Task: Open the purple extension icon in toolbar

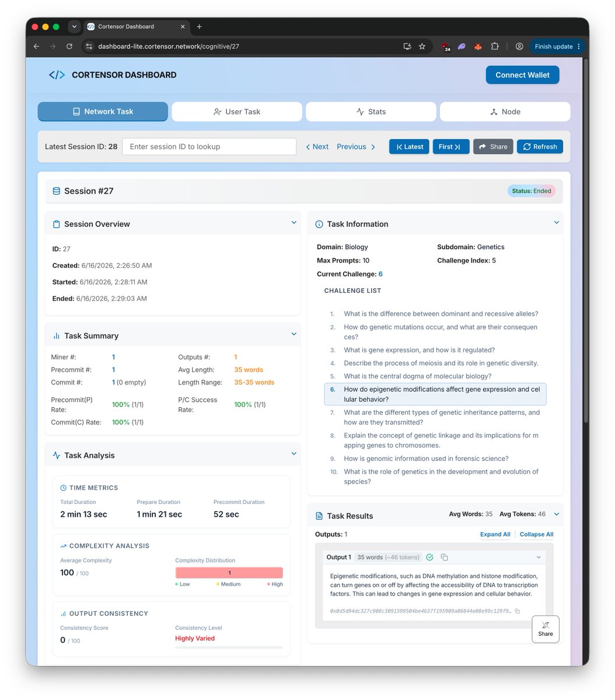Action: [462, 47]
